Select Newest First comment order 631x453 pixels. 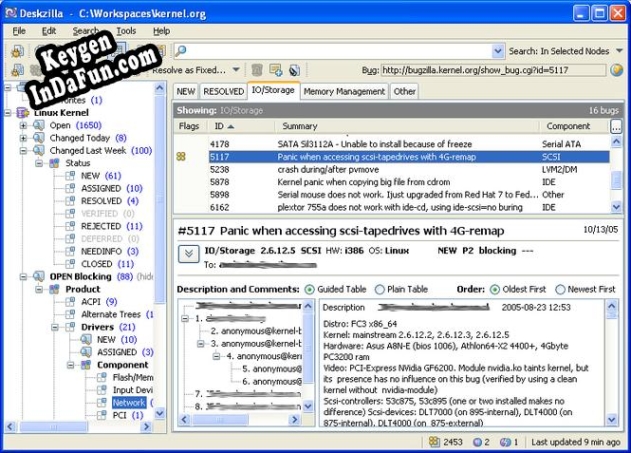[x=560, y=289]
